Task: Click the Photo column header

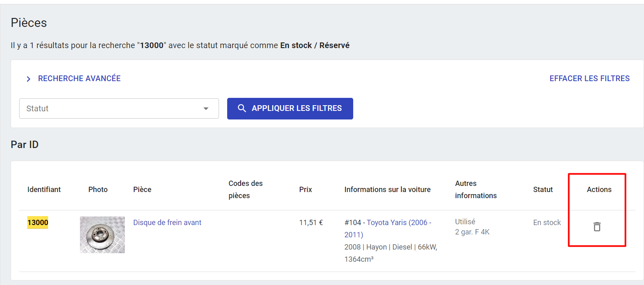Action: click(98, 190)
